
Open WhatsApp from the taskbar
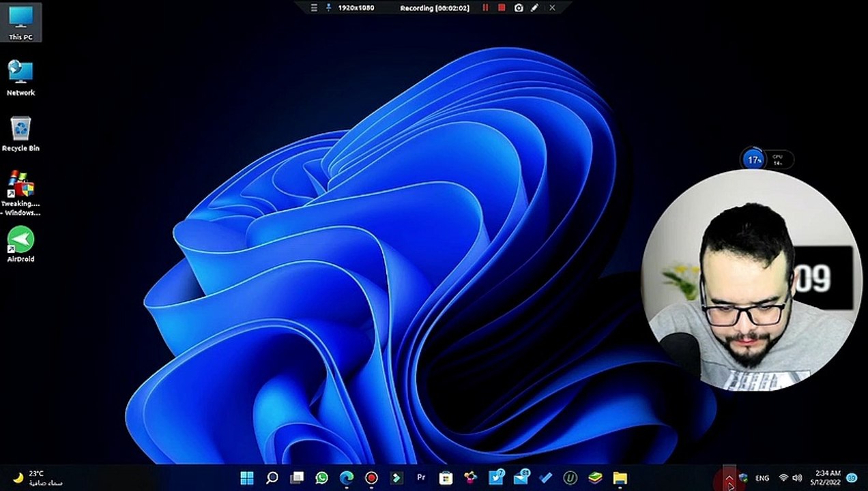[x=321, y=478]
